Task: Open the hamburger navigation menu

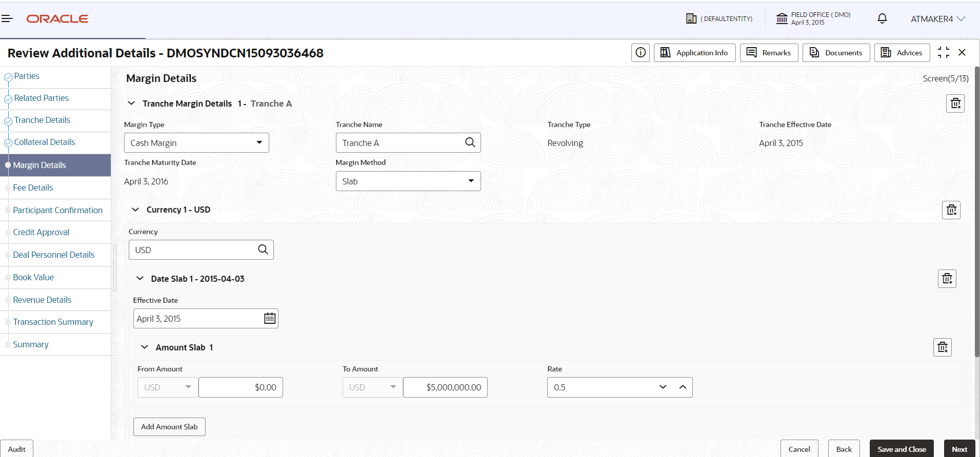Action: click(x=7, y=19)
